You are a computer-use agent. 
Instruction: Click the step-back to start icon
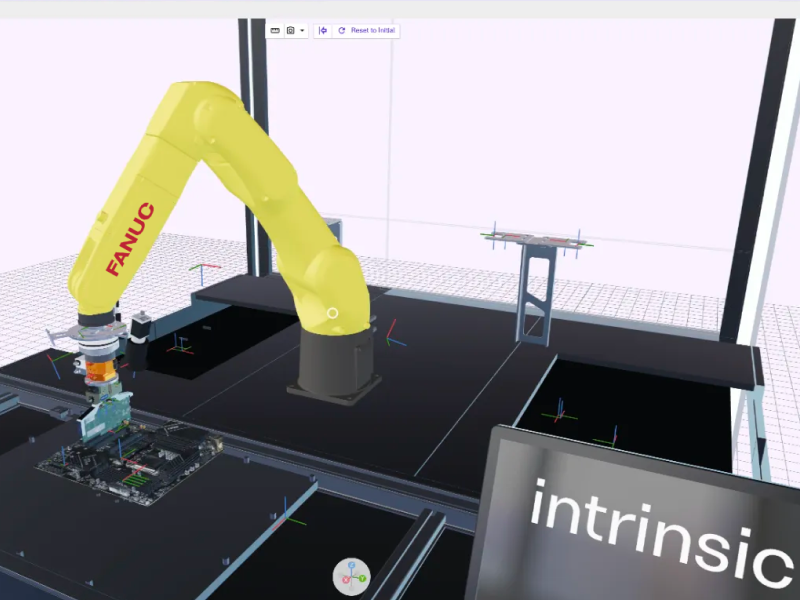(323, 31)
